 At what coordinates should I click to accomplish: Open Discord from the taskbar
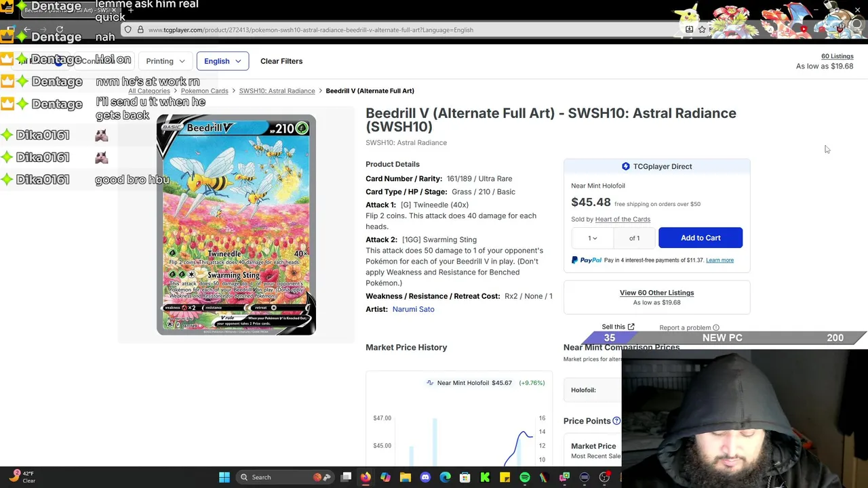[x=425, y=477]
